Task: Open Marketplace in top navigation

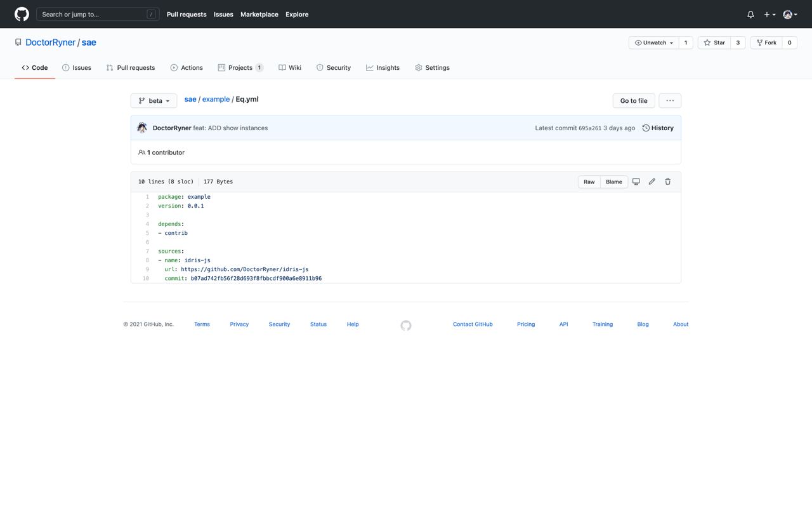Action: tap(259, 14)
